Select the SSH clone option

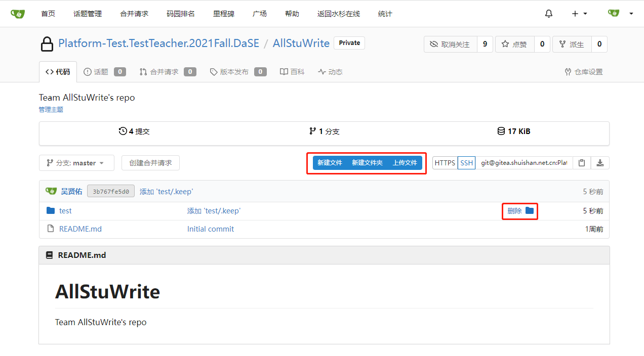click(x=466, y=163)
